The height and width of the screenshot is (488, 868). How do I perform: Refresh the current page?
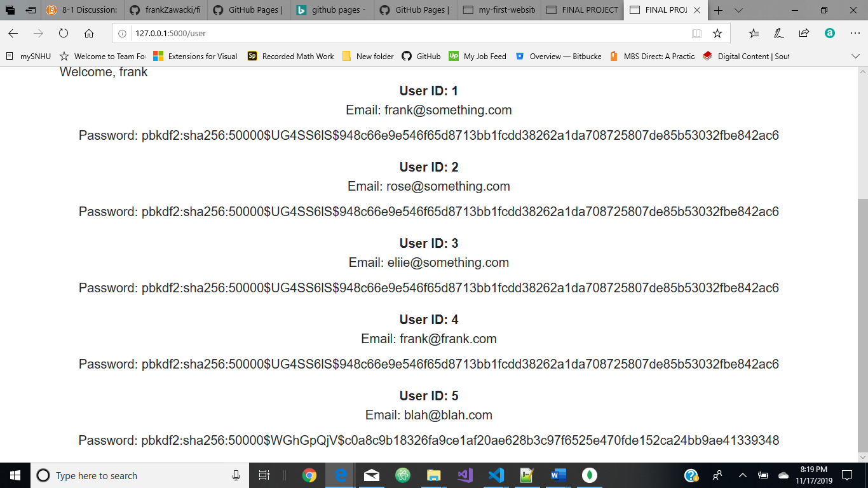coord(64,33)
